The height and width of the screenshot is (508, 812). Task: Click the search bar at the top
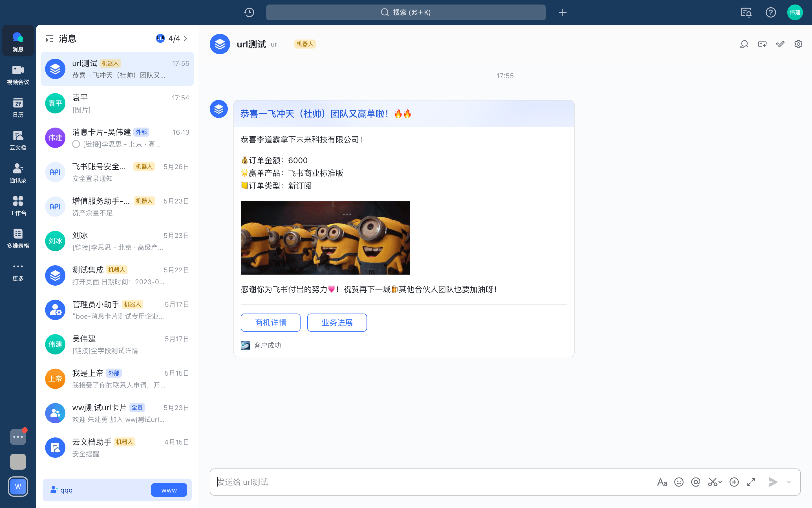point(406,12)
